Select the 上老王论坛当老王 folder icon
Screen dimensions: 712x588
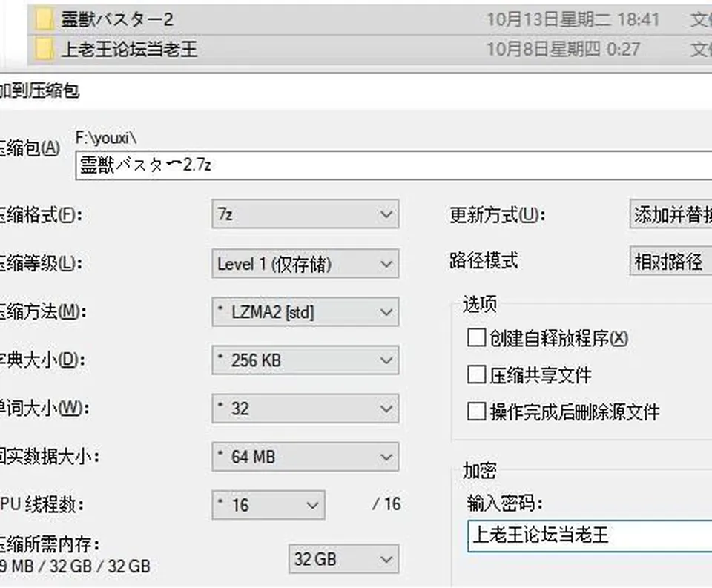pyautogui.click(x=44, y=49)
